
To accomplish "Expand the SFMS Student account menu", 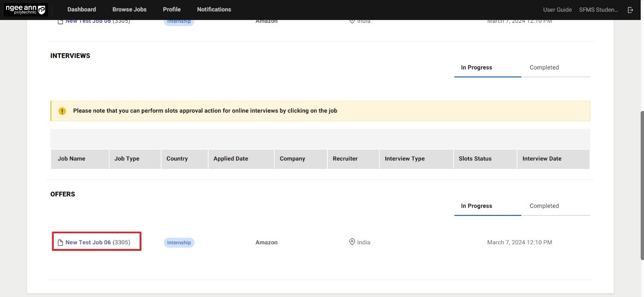I will pos(598,10).
